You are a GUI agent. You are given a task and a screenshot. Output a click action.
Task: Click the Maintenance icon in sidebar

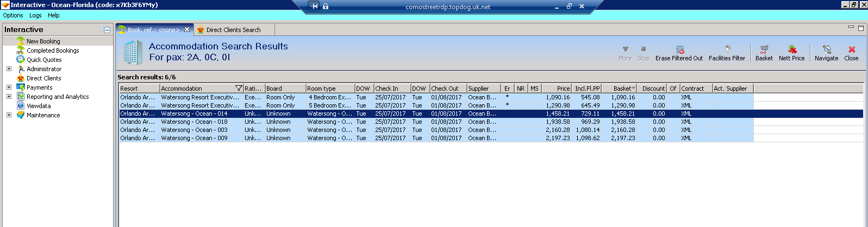pos(21,115)
